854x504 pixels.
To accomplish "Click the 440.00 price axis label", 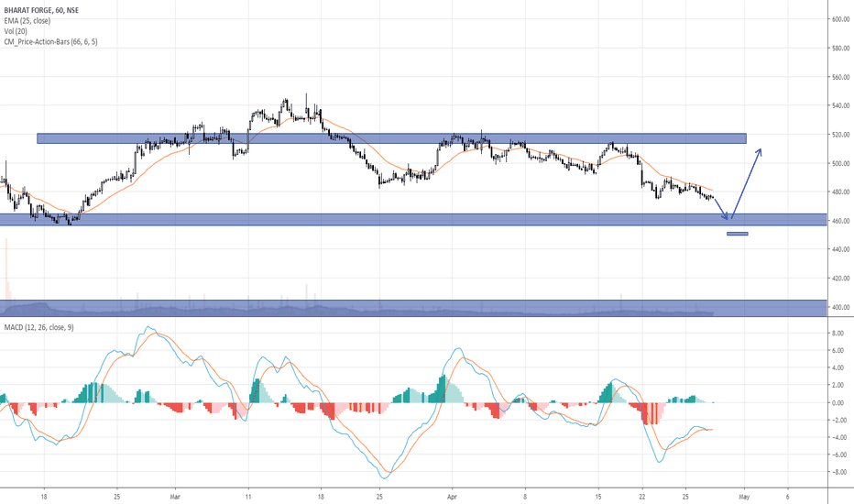I will [840, 249].
